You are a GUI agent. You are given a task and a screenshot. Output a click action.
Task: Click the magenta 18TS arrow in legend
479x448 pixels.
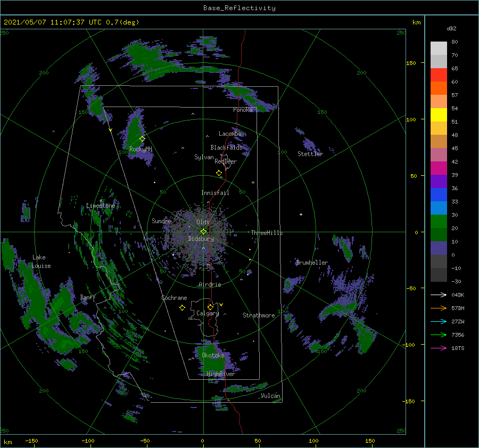click(x=439, y=348)
